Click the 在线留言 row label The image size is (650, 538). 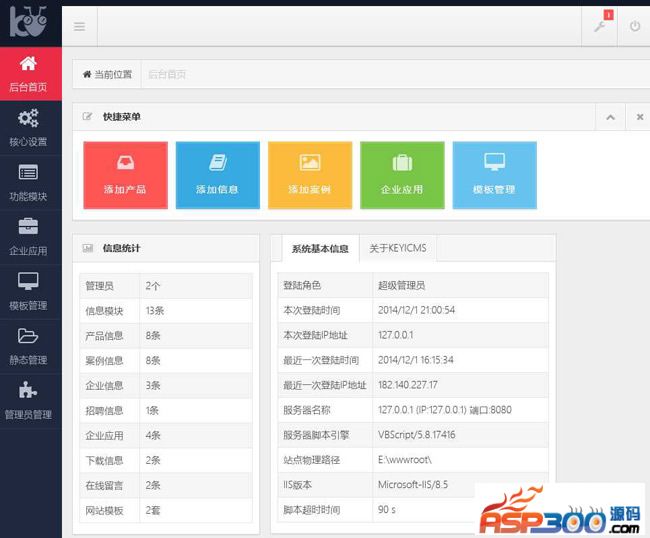coord(104,485)
